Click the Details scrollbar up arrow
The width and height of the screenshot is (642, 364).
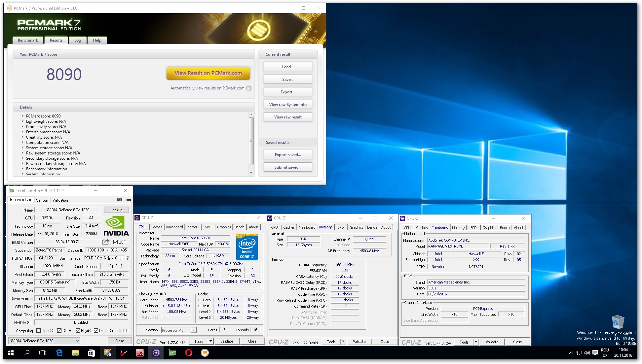coord(251,115)
